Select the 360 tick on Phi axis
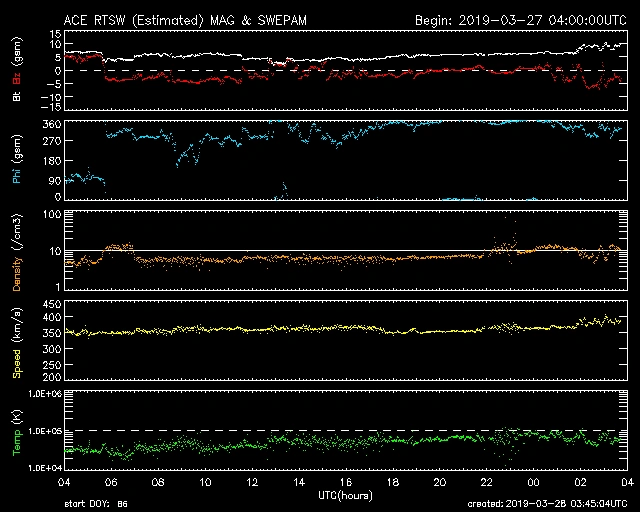 (x=52, y=125)
